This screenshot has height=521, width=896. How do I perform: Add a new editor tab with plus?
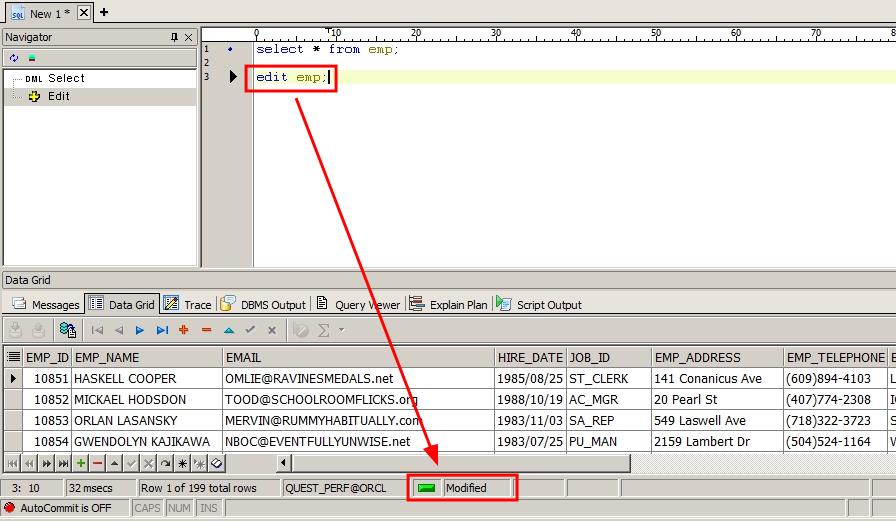coord(104,12)
